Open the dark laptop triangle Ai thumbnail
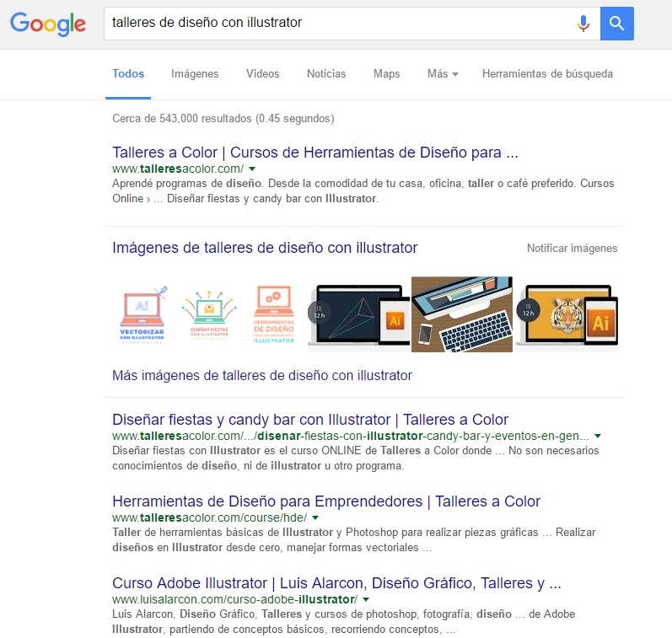The width and height of the screenshot is (672, 638). click(359, 314)
